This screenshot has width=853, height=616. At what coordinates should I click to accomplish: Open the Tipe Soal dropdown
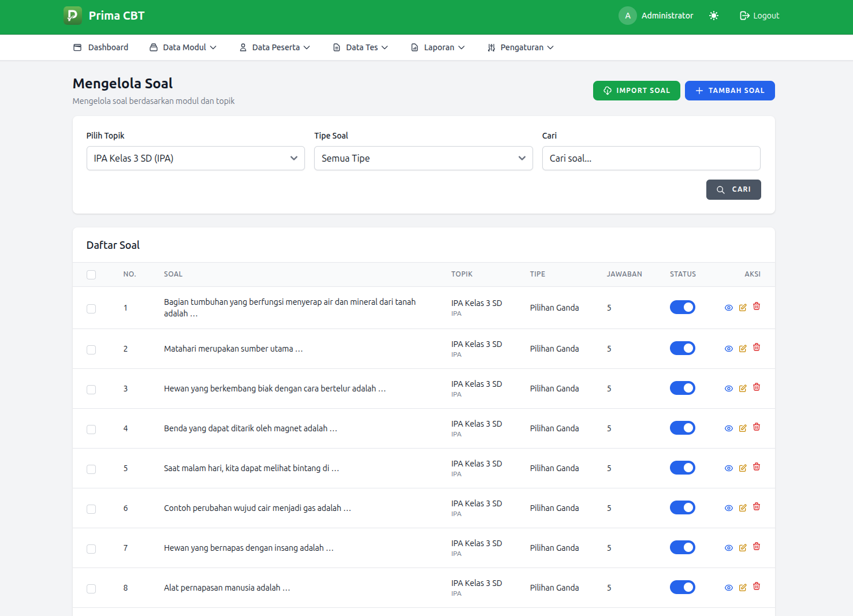423,158
